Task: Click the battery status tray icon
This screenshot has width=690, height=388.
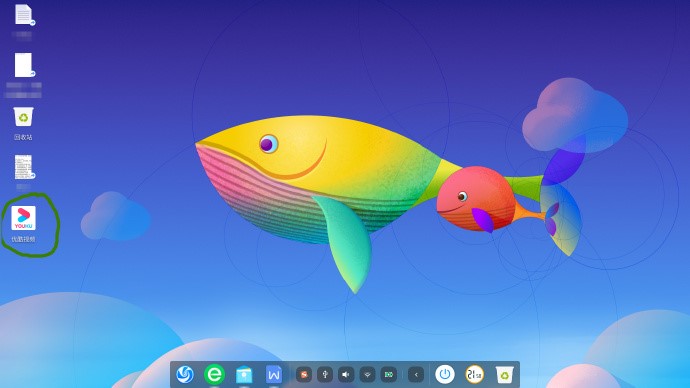Action: [389, 375]
